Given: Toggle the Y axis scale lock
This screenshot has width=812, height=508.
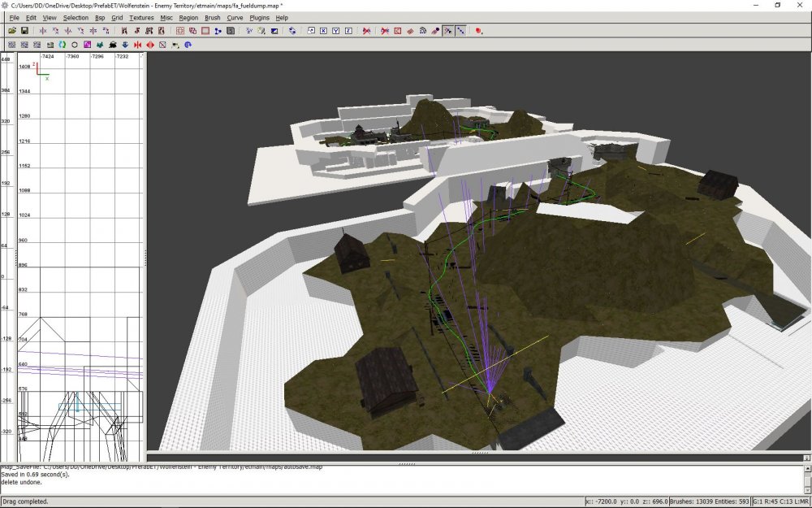Looking at the screenshot, I should pos(335,31).
